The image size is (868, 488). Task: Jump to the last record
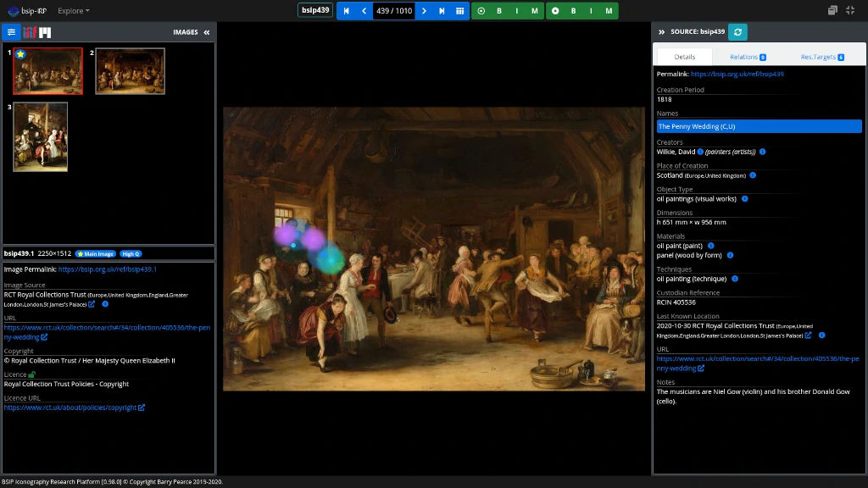click(x=442, y=11)
